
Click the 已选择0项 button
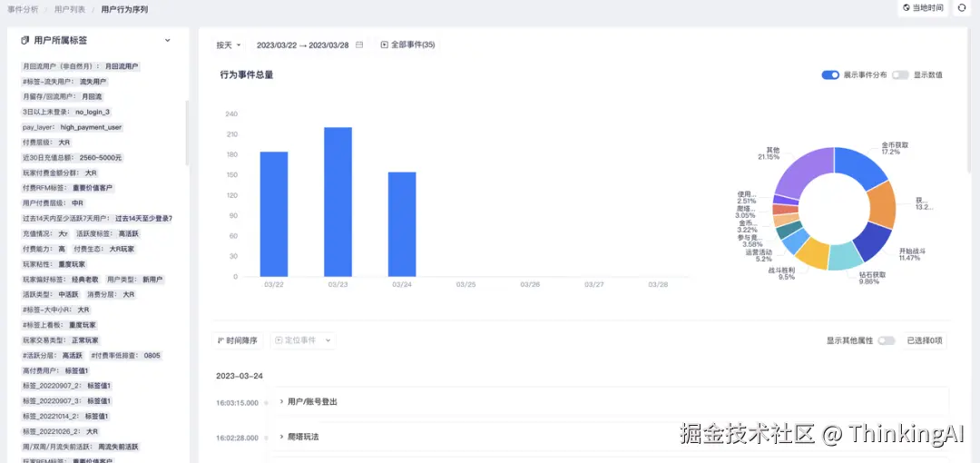click(x=924, y=341)
